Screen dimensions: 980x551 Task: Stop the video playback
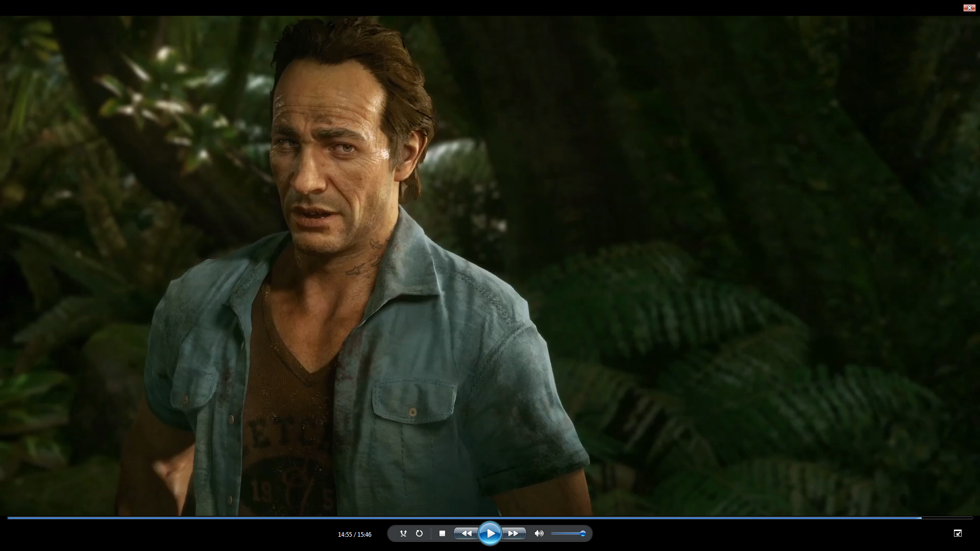click(443, 534)
